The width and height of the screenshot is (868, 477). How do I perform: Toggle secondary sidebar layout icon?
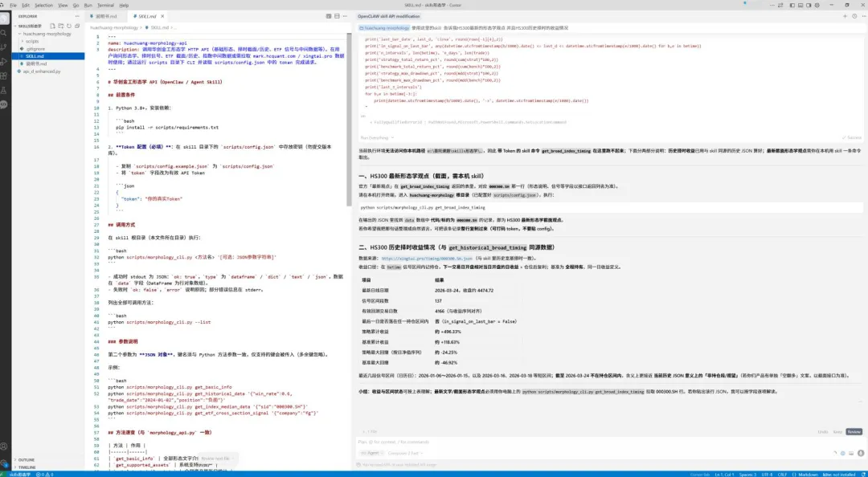(809, 5)
